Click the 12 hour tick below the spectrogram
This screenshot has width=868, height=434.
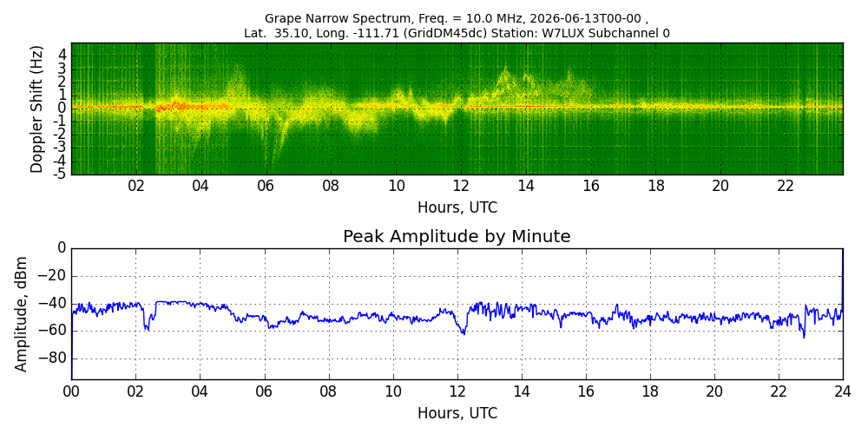(461, 187)
